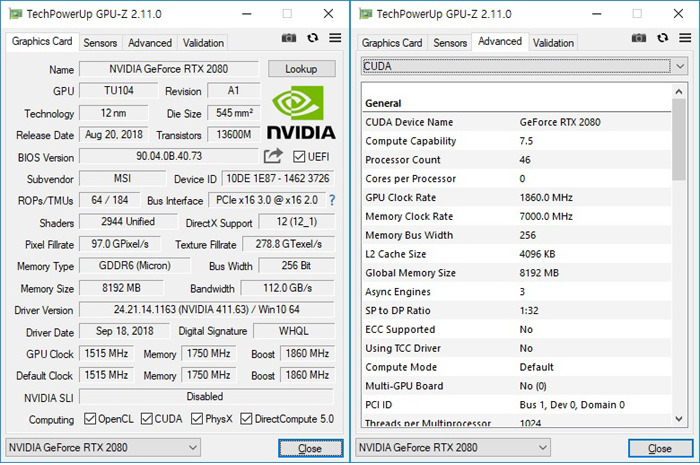
Task: Click the screenshot camera icon in right window
Action: [x=639, y=38]
